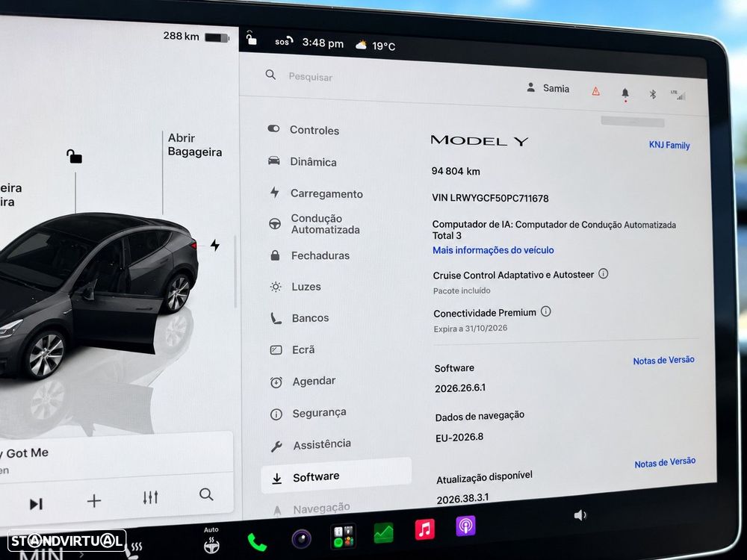Open Mais informações do veículo link

click(x=493, y=250)
